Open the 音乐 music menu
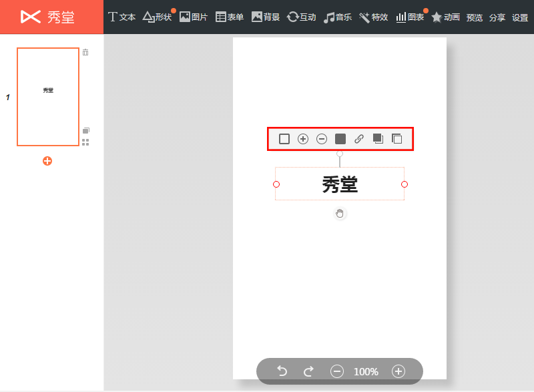The height and width of the screenshot is (392, 534). 338,17
